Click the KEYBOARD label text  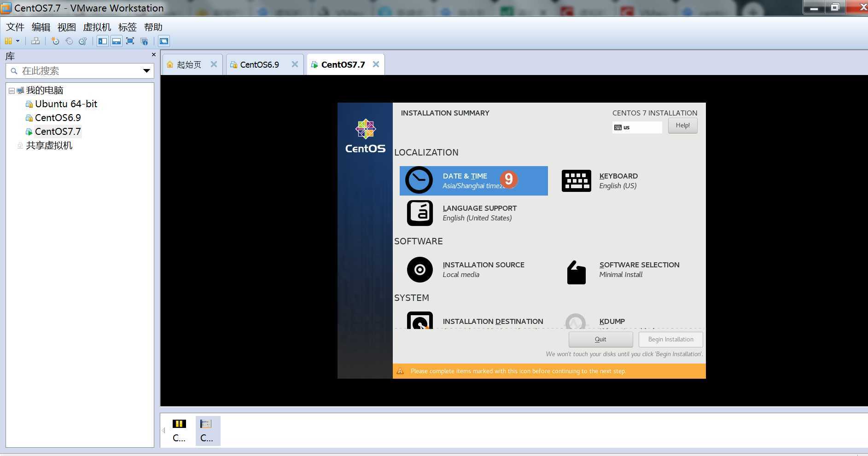pyautogui.click(x=618, y=176)
